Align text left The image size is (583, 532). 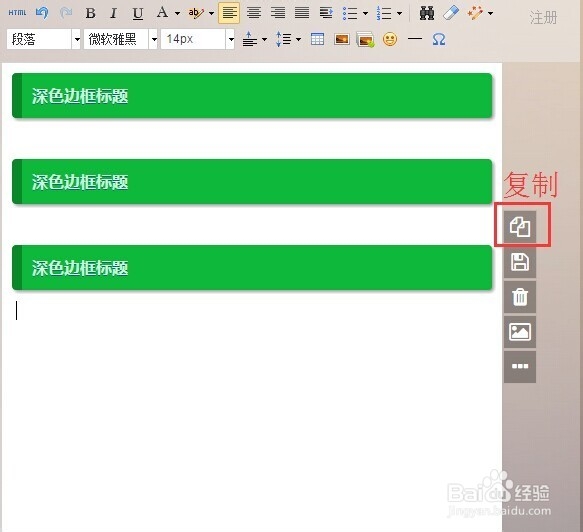[229, 13]
